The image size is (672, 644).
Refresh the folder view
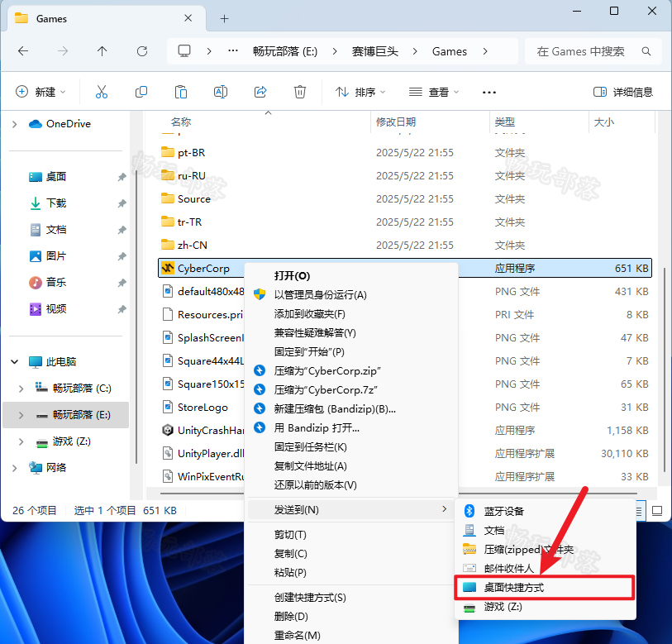[142, 51]
